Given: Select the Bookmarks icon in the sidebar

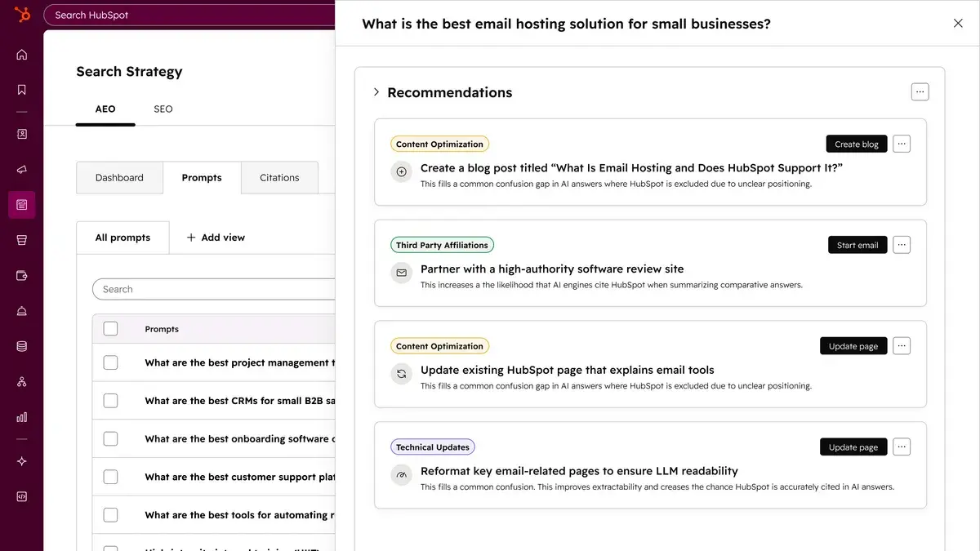Looking at the screenshot, I should pyautogui.click(x=21, y=90).
